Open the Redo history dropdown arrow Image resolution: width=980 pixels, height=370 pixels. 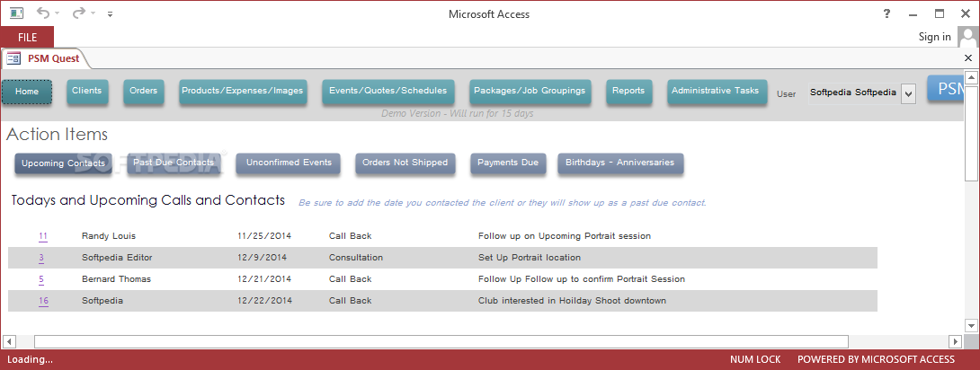pyautogui.click(x=94, y=13)
